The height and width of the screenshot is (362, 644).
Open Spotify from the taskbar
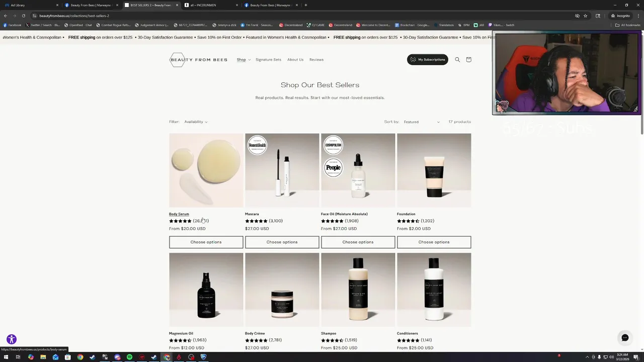(129, 357)
